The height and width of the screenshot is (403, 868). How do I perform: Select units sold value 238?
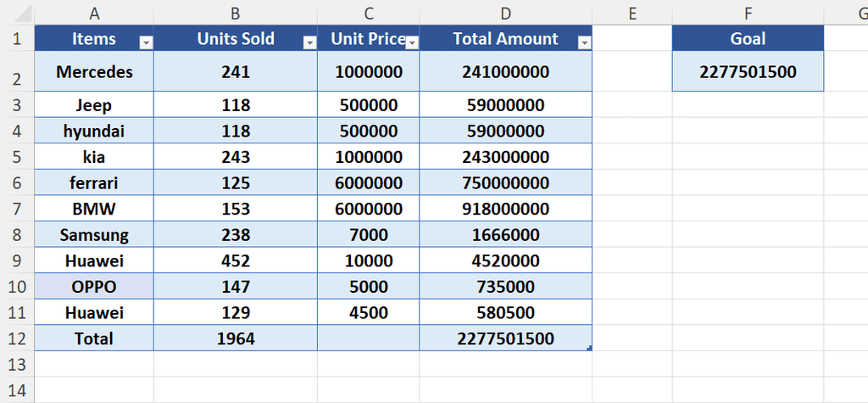(236, 234)
